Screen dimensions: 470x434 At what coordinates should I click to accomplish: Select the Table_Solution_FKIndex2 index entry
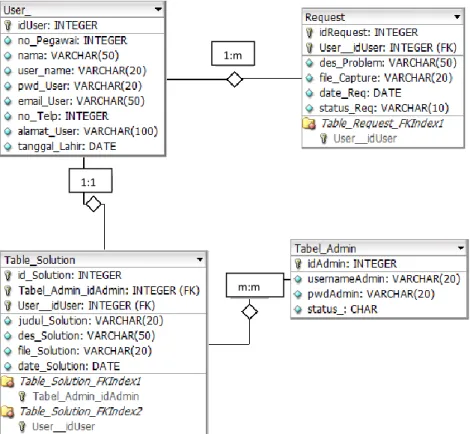click(81, 411)
